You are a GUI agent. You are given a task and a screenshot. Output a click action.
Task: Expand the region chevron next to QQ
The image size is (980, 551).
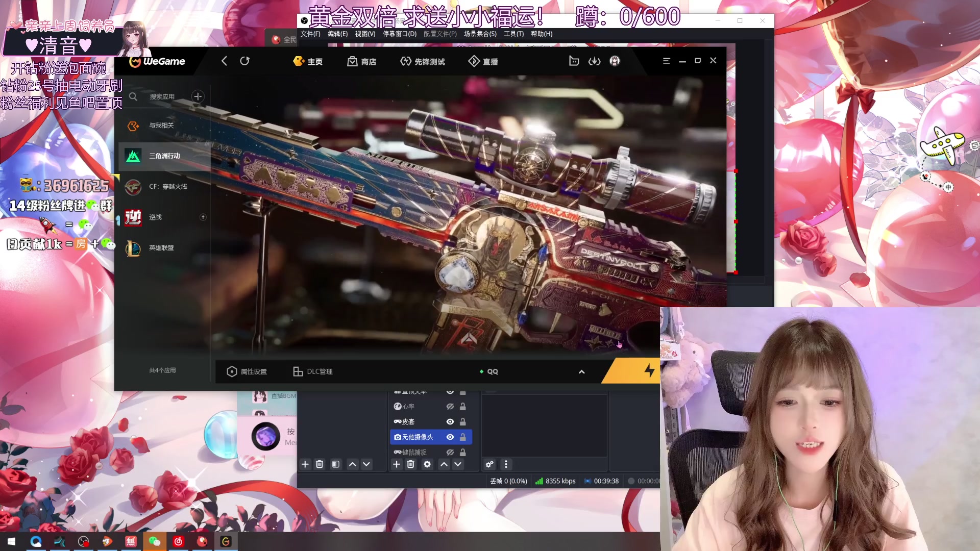(x=581, y=372)
